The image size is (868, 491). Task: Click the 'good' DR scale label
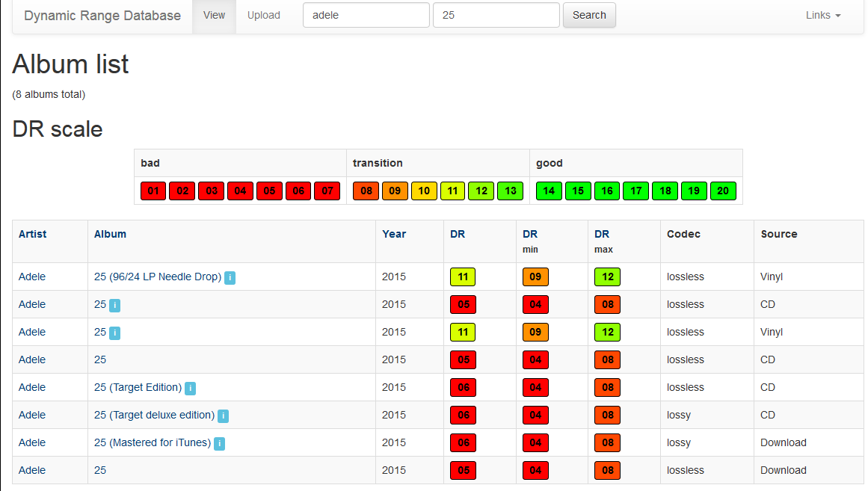click(550, 164)
